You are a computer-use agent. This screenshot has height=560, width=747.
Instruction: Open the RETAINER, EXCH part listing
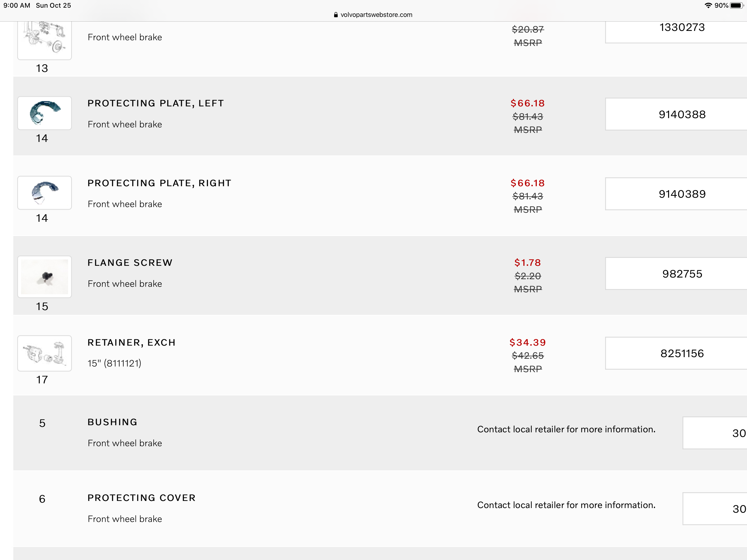(x=132, y=343)
